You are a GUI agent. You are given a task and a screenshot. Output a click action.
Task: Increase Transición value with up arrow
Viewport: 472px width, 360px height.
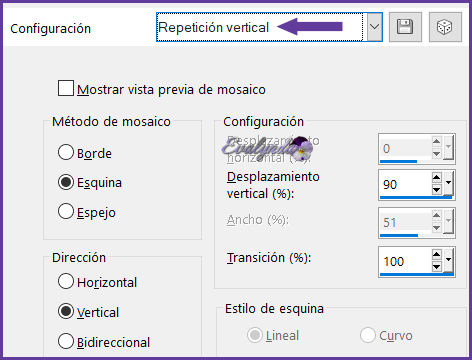[437, 254]
